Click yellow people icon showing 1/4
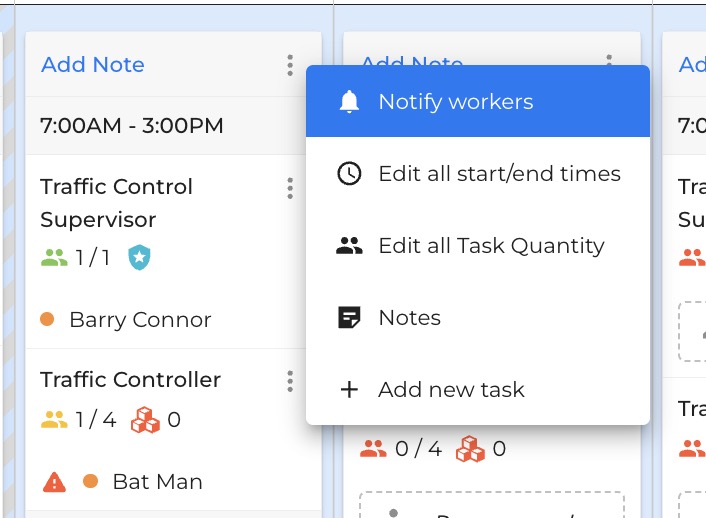This screenshot has width=706, height=518. coord(54,420)
